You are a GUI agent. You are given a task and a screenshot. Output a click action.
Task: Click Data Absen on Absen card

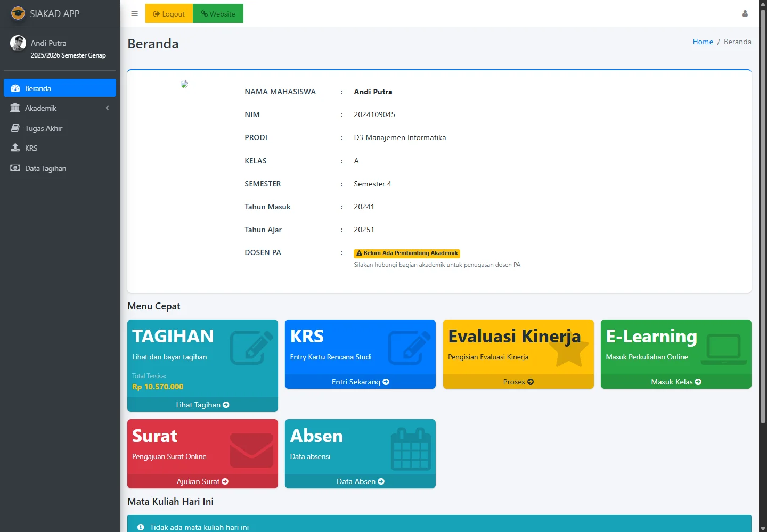point(360,481)
